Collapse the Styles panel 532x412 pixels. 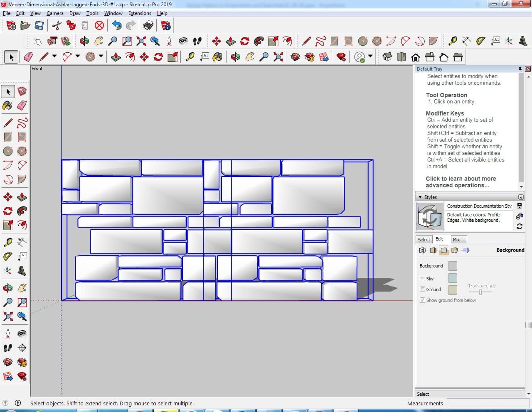pos(420,197)
